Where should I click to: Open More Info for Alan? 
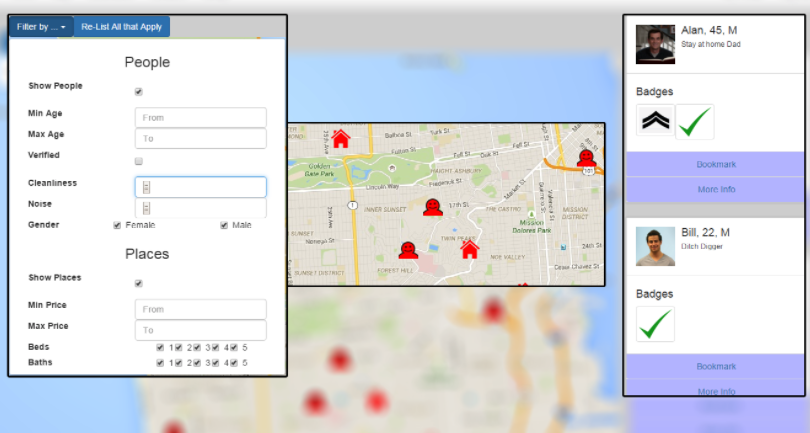[x=716, y=190]
